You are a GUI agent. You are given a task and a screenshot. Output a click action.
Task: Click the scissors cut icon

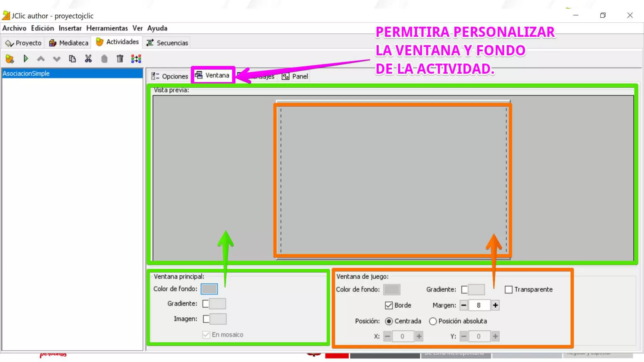pos(88,59)
